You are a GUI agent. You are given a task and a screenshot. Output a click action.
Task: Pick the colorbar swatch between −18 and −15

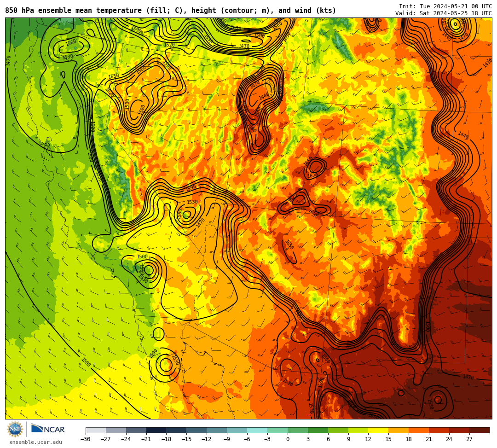coord(177,430)
